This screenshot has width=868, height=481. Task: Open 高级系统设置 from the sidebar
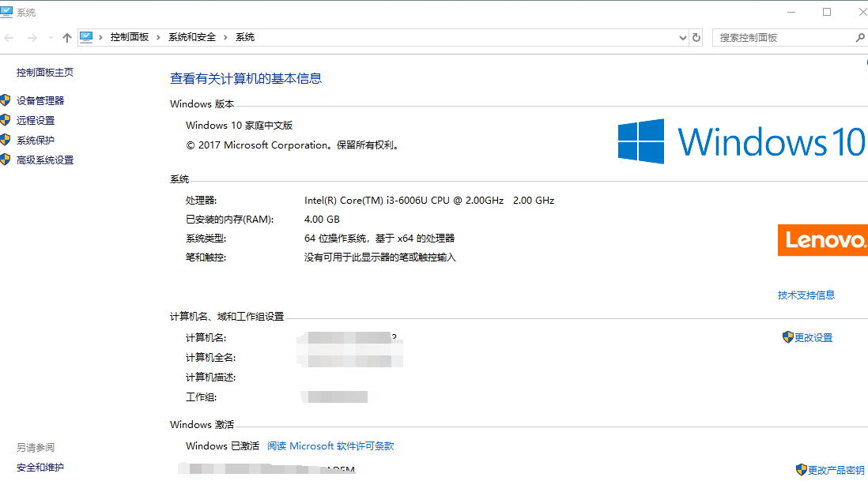coord(45,160)
